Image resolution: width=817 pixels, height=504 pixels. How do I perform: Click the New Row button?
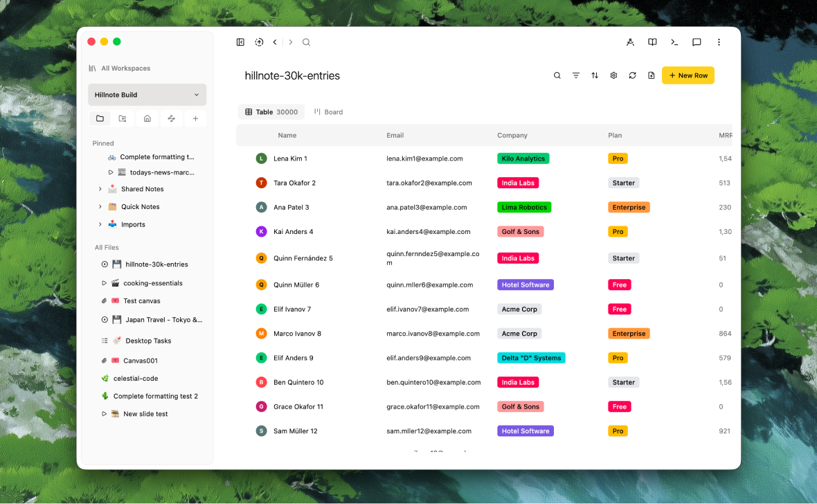[688, 75]
